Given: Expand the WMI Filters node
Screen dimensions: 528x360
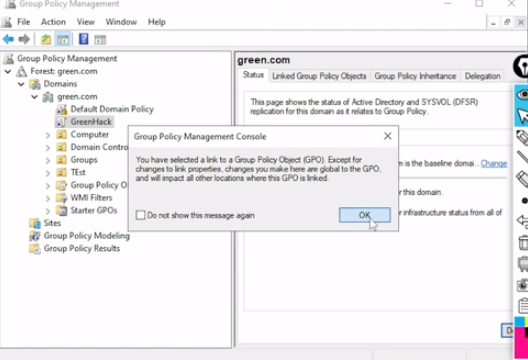Looking at the screenshot, I should pyautogui.click(x=48, y=198).
